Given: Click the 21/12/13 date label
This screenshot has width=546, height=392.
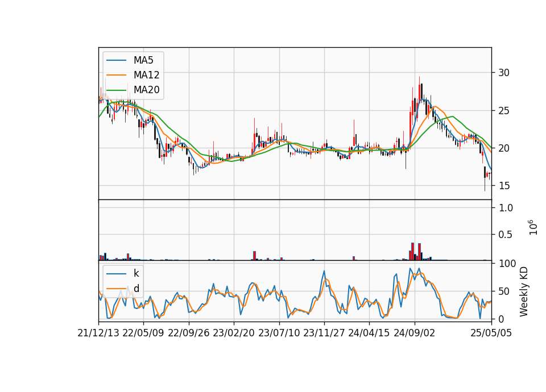Looking at the screenshot, I should (98, 333).
